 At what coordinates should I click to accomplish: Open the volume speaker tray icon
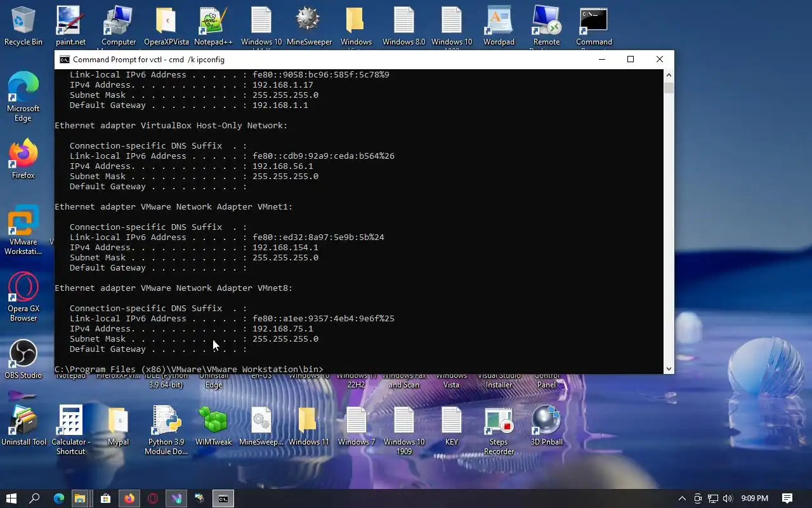tap(728, 498)
